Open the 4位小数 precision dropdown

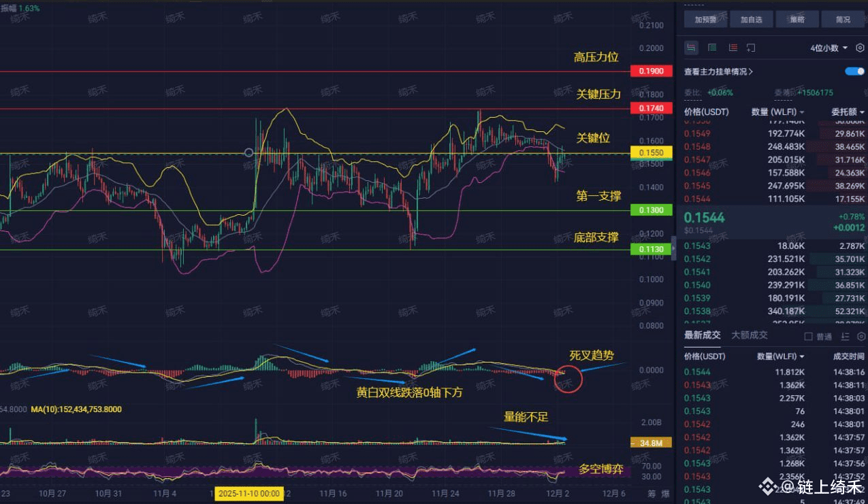click(x=829, y=48)
